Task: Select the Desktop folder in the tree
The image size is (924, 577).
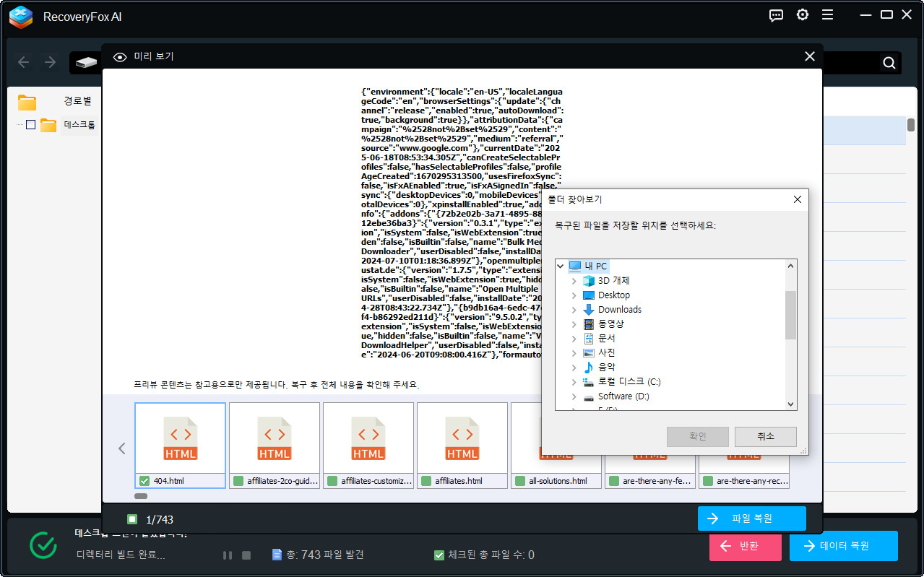Action: (x=613, y=295)
